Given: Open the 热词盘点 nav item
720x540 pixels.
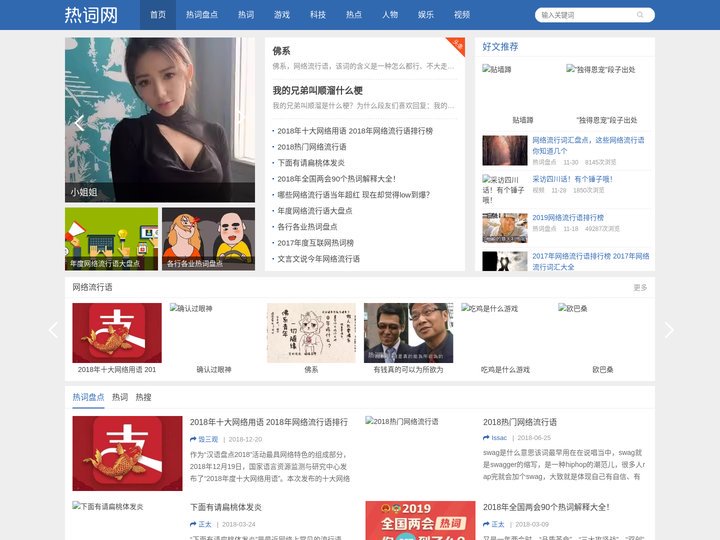Looking at the screenshot, I should coord(202,15).
